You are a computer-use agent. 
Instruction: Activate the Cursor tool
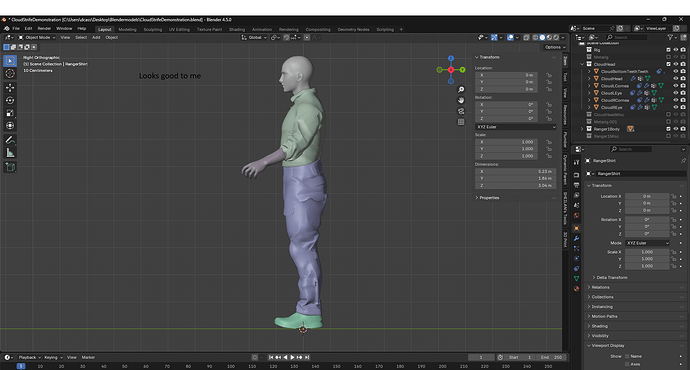(x=10, y=73)
